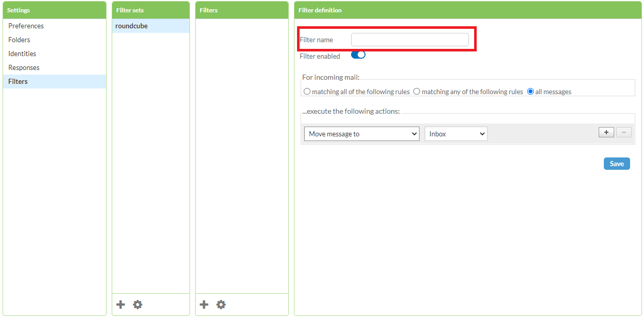Add a new filter with plus icon
This screenshot has width=644, height=319.
point(204,305)
